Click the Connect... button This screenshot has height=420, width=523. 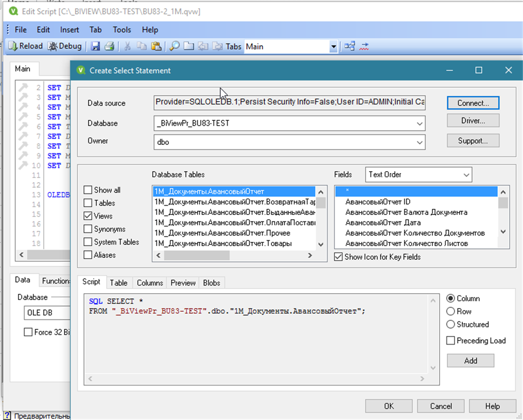(473, 103)
